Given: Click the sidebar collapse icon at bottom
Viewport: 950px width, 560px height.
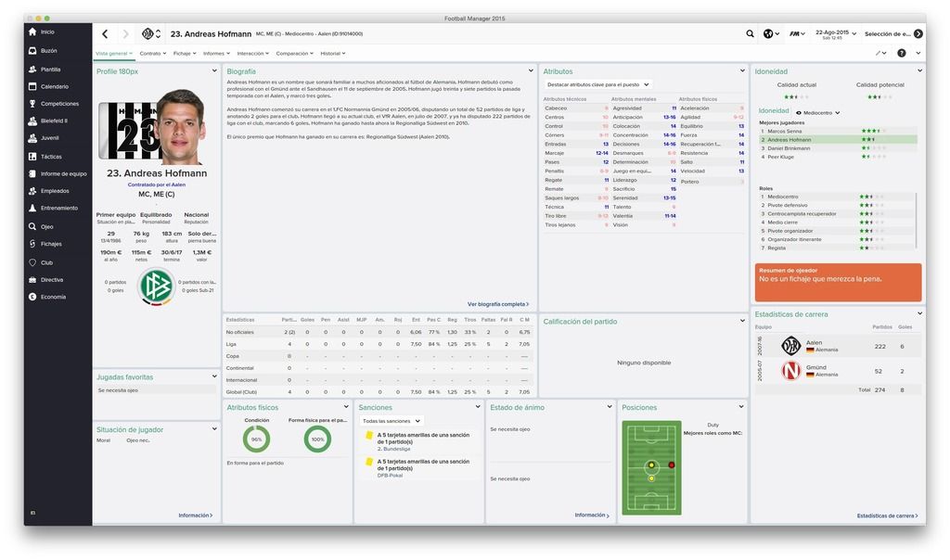Looking at the screenshot, I should tap(32, 513).
